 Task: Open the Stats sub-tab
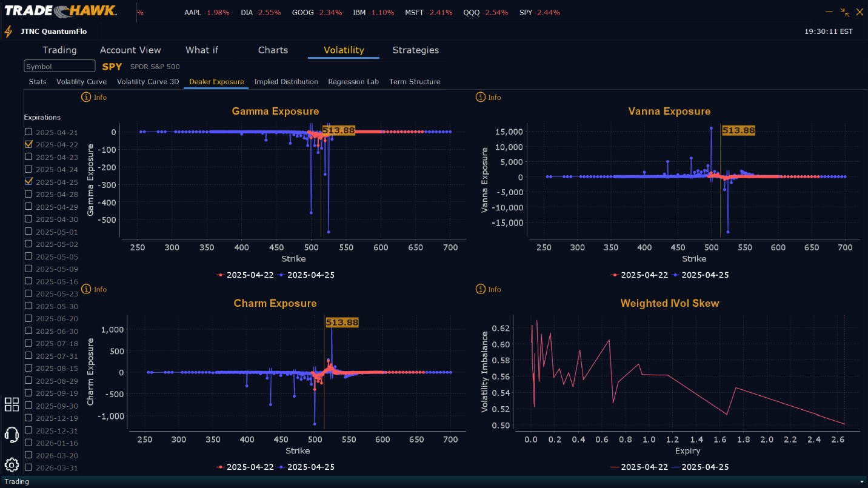point(38,82)
